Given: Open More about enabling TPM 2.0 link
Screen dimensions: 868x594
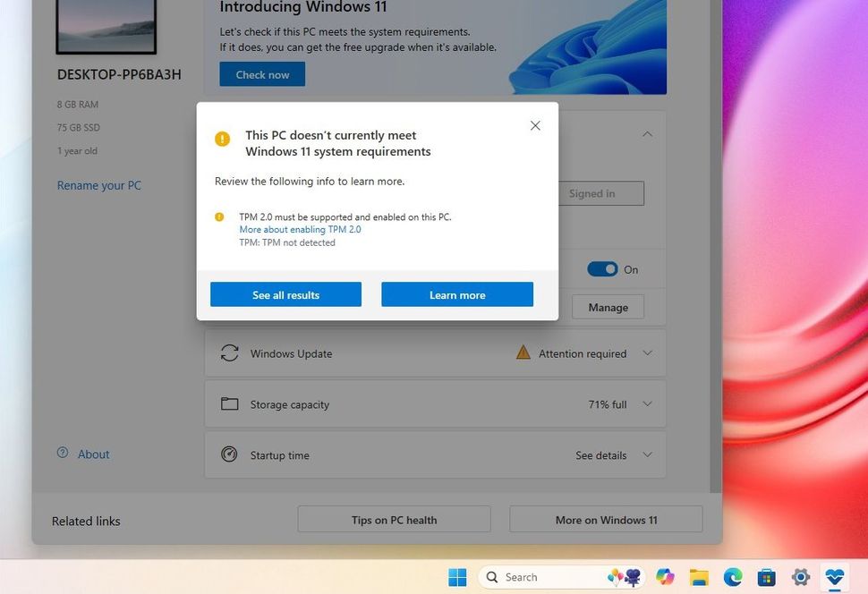Looking at the screenshot, I should [300, 229].
